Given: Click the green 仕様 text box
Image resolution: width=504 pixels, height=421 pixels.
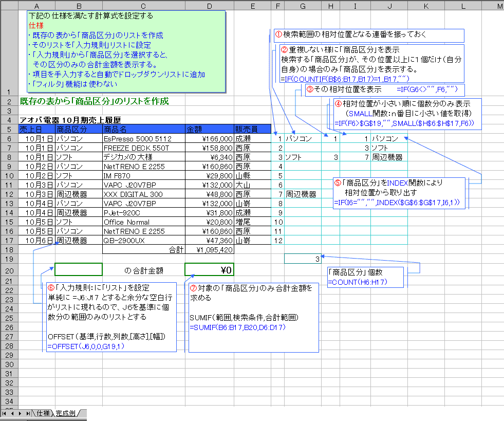Looking at the screenshot, I should coord(127,51).
